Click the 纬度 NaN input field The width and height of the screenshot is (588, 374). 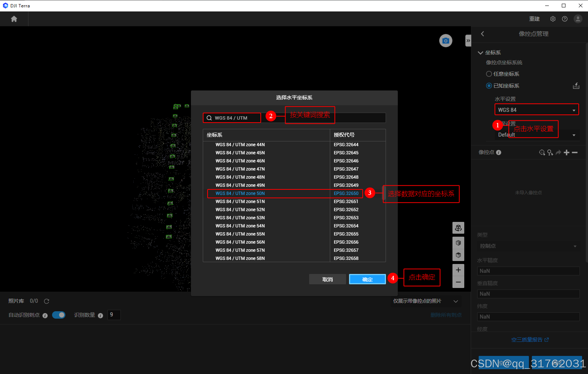[x=529, y=317]
